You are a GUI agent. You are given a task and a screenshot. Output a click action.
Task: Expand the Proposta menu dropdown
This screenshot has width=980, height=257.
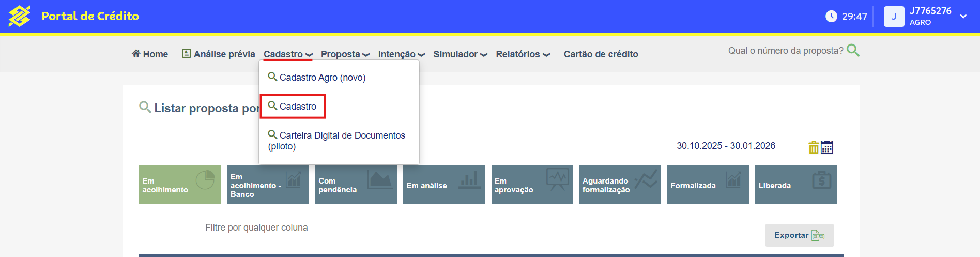click(x=345, y=54)
